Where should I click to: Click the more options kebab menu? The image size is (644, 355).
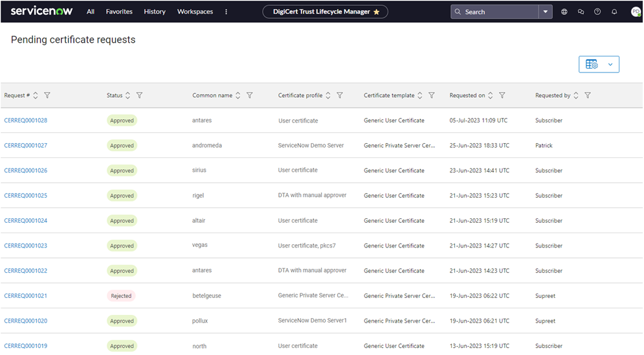tap(226, 12)
